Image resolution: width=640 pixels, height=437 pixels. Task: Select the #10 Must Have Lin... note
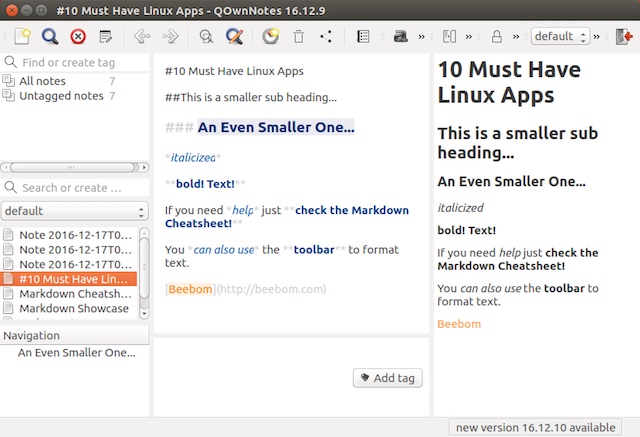click(x=69, y=279)
